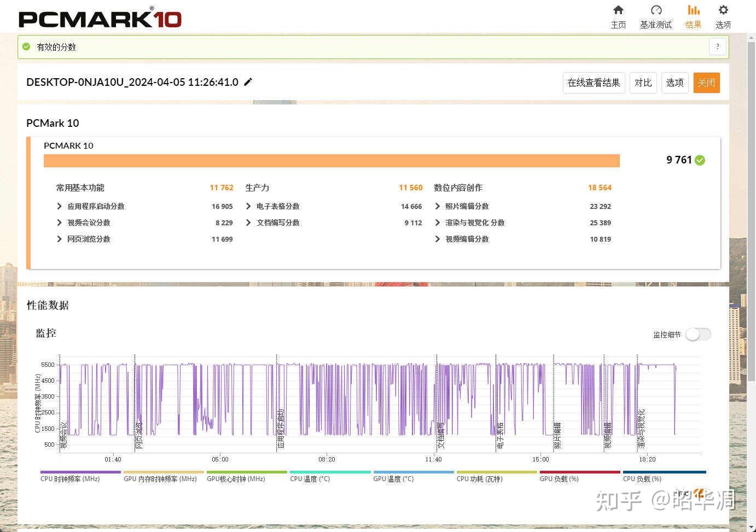Click the orange 关闭 button
756x532 pixels.
[706, 83]
